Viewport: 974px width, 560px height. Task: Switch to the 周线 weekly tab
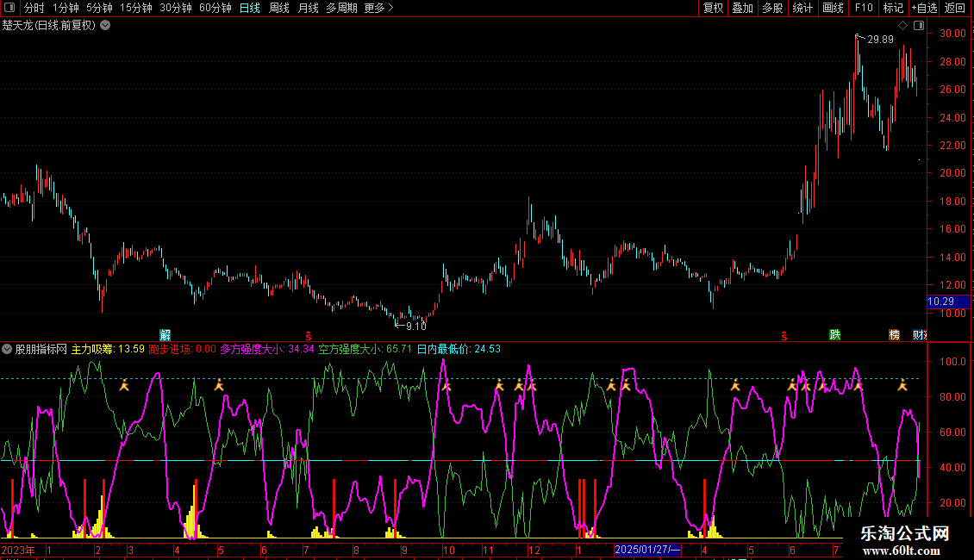click(279, 9)
